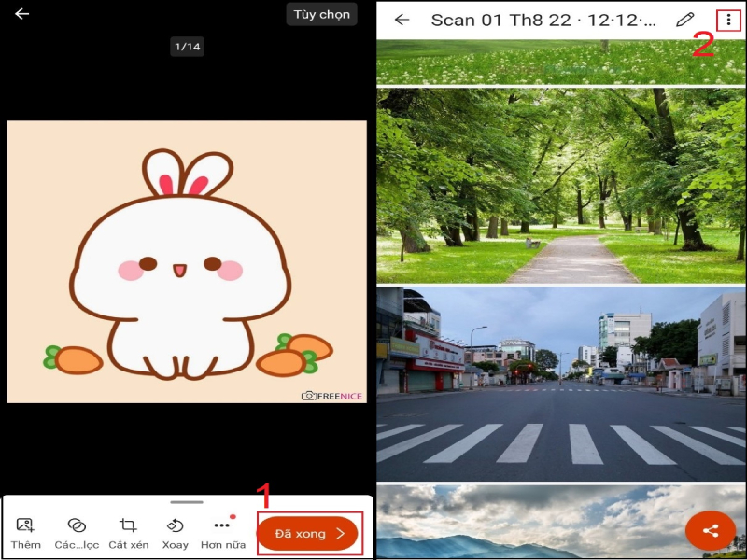This screenshot has height=560, width=747.
Task: Rotate the image with Xoay tool
Action: pos(175,533)
